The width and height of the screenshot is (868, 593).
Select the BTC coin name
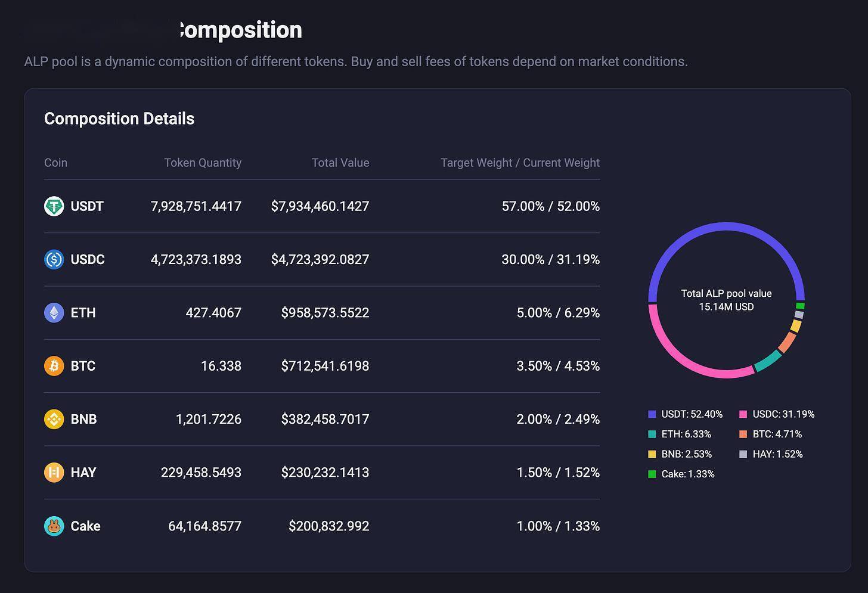(83, 365)
